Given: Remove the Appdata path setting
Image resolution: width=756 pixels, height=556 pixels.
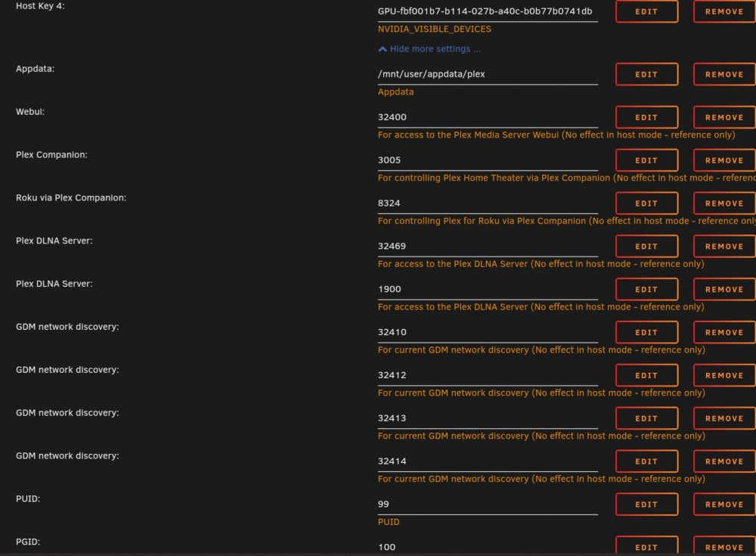Looking at the screenshot, I should (724, 74).
